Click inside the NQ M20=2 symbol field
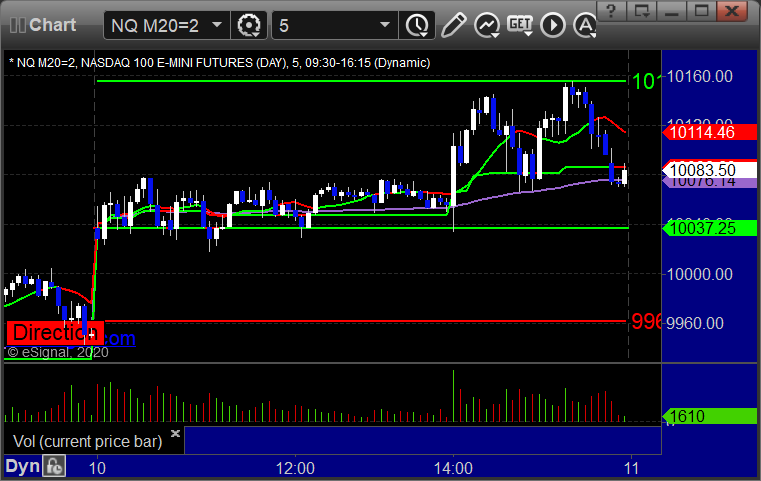Screen dimensions: 761x481 coord(166,25)
